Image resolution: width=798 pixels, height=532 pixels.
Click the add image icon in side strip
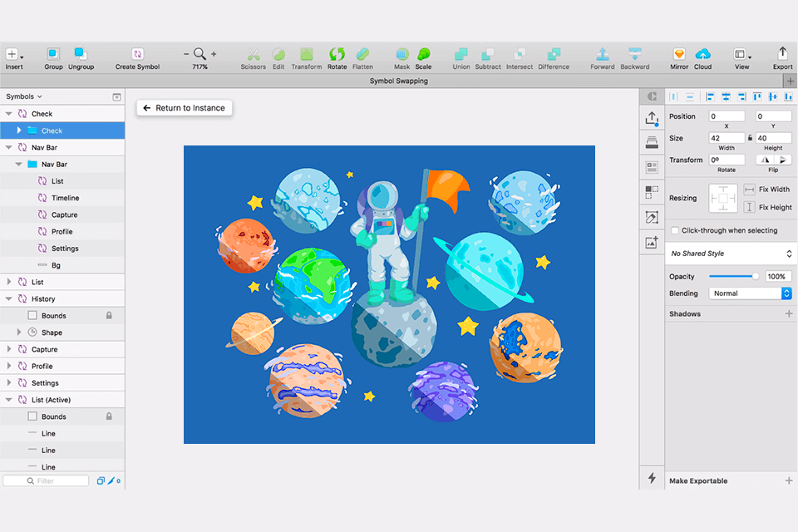(652, 243)
